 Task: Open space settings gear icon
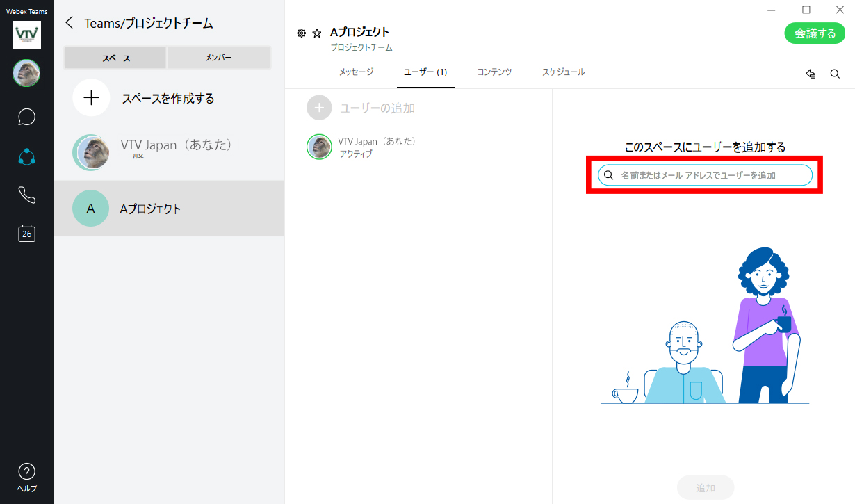point(302,33)
